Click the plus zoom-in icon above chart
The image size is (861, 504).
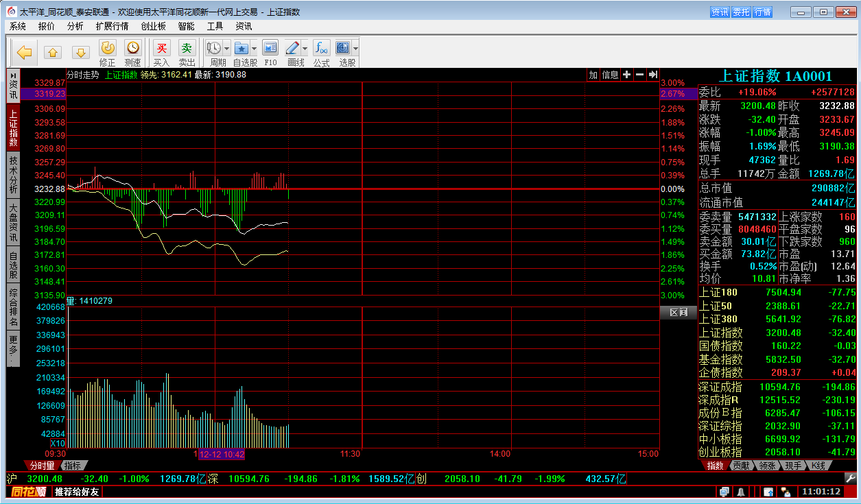click(626, 75)
